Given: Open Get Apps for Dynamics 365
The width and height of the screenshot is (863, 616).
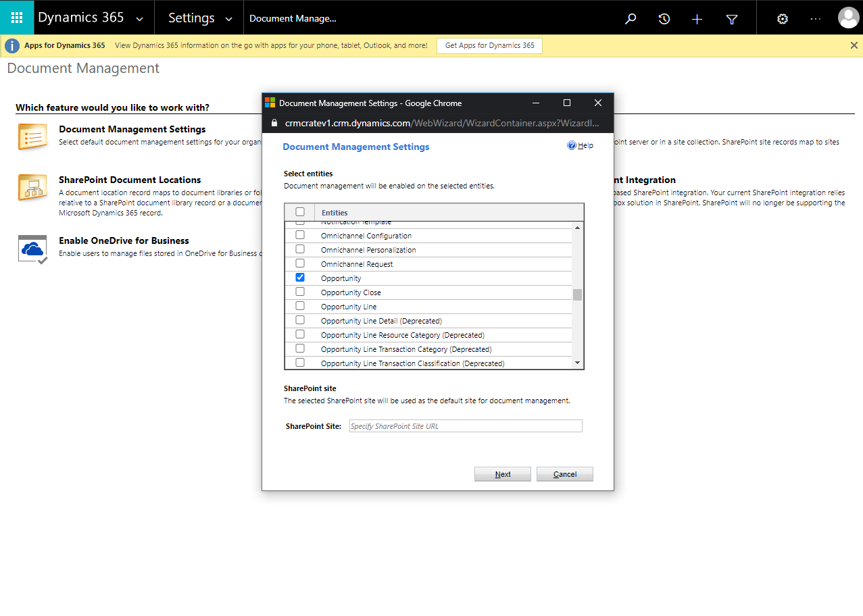Looking at the screenshot, I should [489, 45].
